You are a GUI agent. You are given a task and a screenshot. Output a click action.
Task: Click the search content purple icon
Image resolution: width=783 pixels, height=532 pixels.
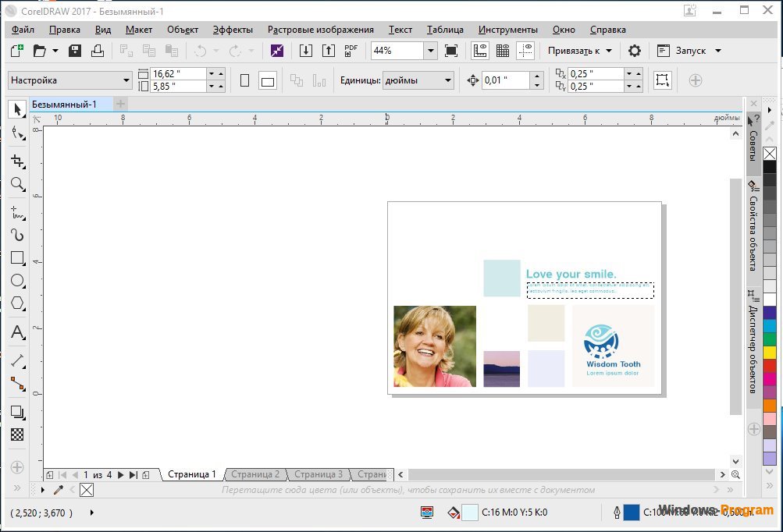click(x=276, y=51)
